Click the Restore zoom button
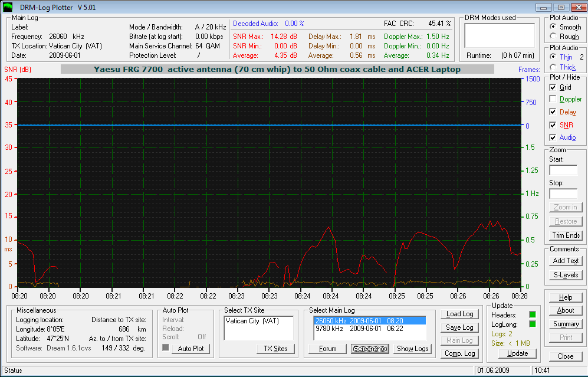Image resolution: width=588 pixels, height=377 pixels. click(x=566, y=221)
